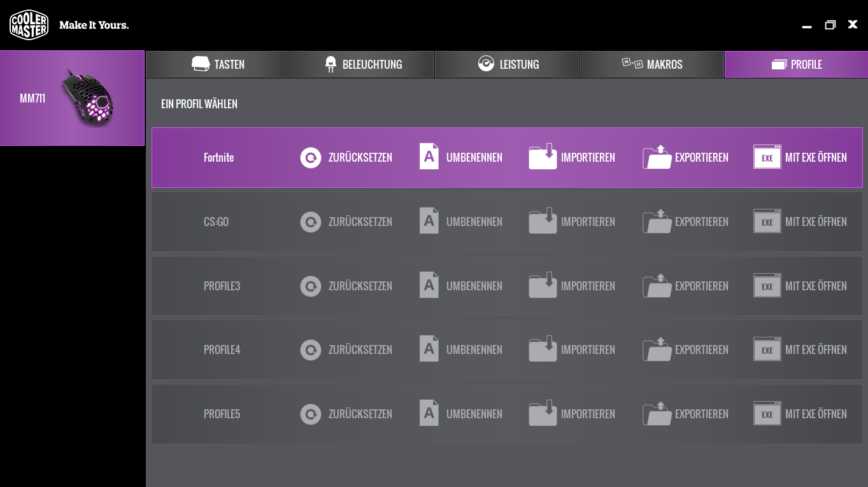The height and width of the screenshot is (487, 868).
Task: Select the PROFILE5 profile name
Action: pos(222,414)
